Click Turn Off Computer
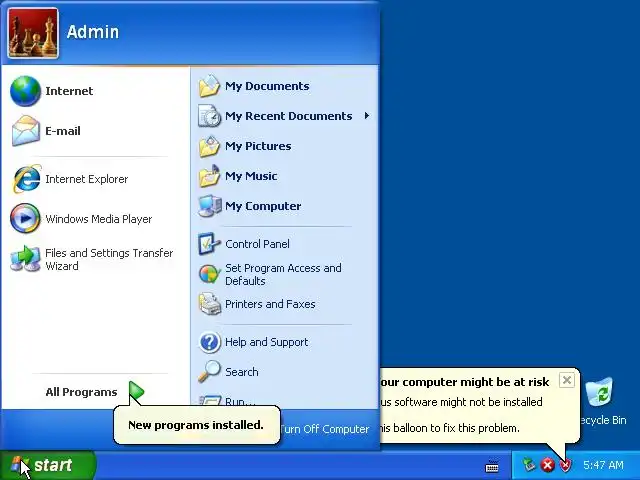Viewport: 640px width, 480px height. click(325, 429)
